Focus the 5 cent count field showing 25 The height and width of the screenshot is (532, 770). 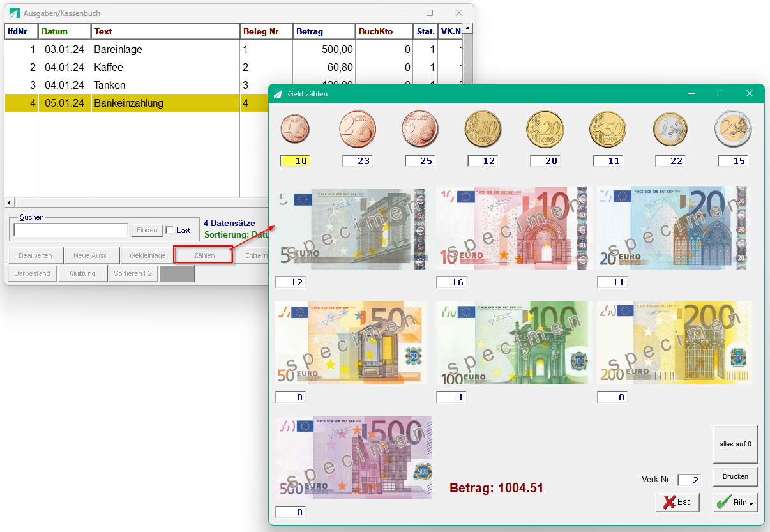pyautogui.click(x=420, y=161)
